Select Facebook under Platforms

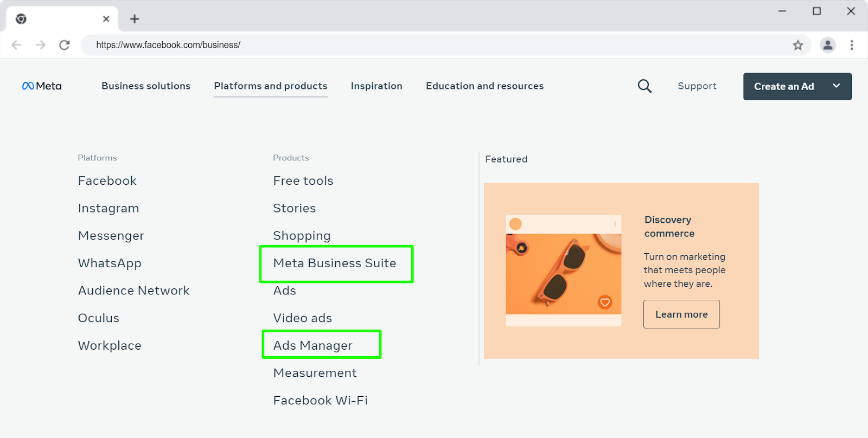point(107,181)
